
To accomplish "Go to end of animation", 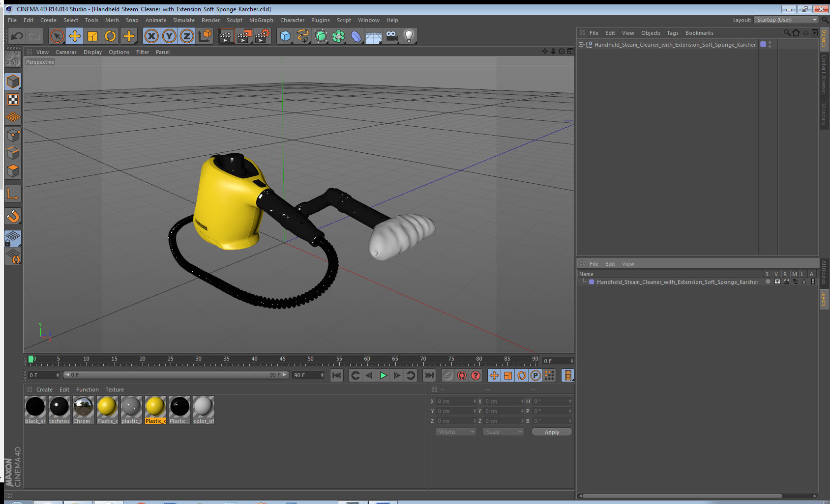I will click(x=429, y=375).
